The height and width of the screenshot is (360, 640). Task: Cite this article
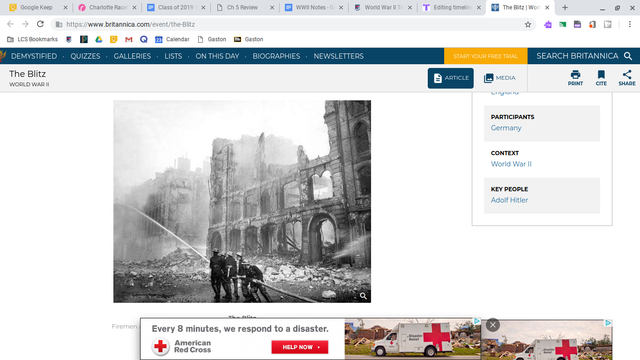601,78
